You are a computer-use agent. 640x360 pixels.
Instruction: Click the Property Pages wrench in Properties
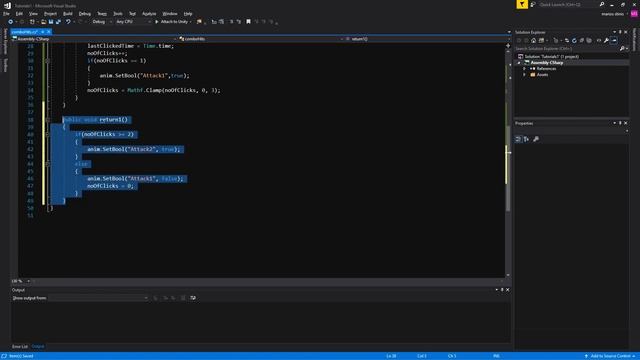[536, 139]
